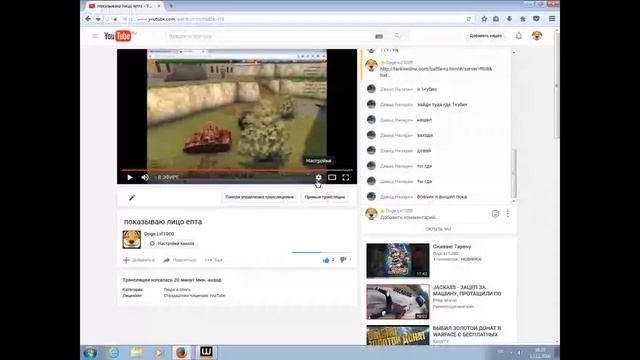This screenshot has height=360, width=640.
Task: Open the Warface золотой донат video title
Action: 467,331
